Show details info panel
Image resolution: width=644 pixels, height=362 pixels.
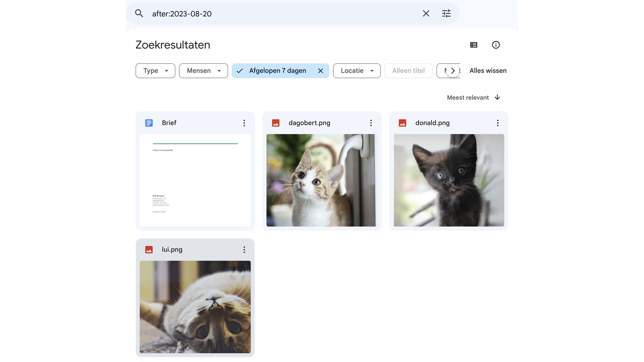click(x=496, y=45)
